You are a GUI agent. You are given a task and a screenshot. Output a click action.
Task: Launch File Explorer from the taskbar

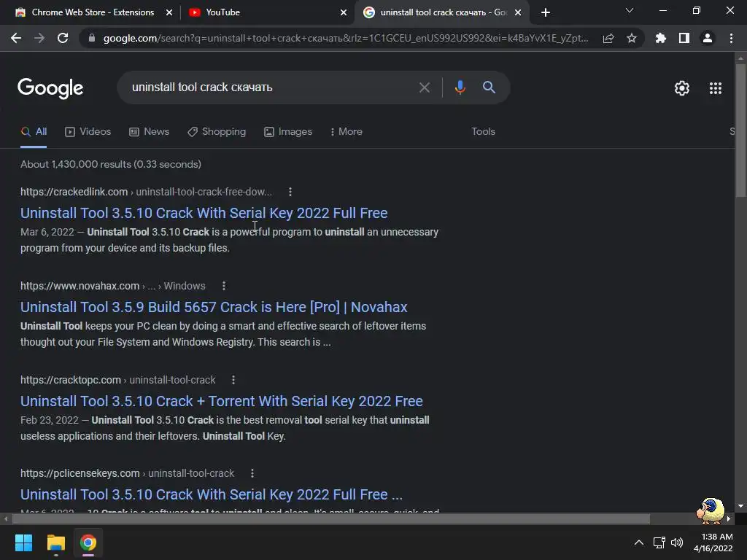55,542
